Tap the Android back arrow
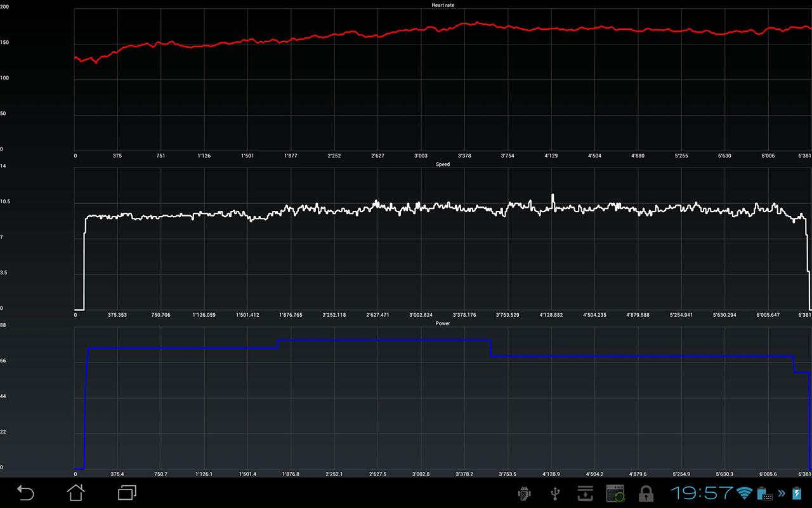 coord(25,493)
